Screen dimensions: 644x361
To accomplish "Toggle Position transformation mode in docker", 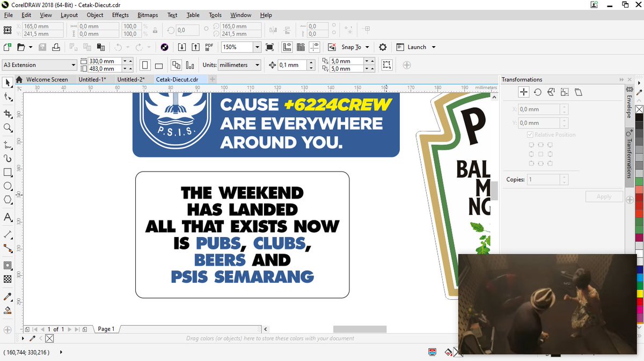I will (x=524, y=92).
